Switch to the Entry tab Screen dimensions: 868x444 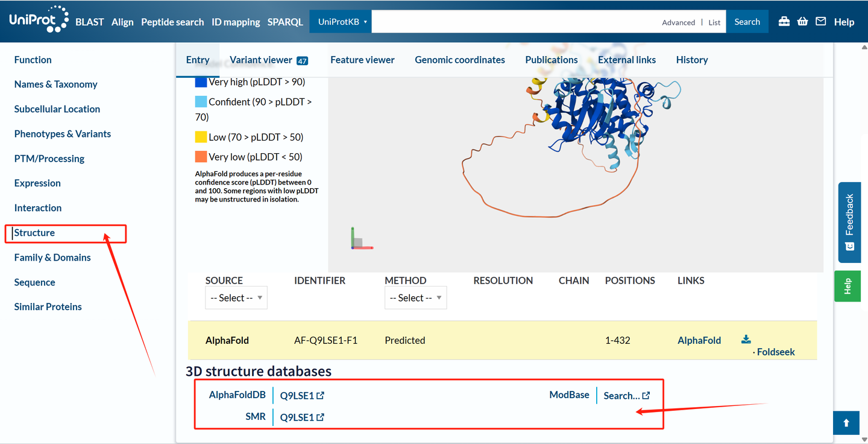[x=198, y=60]
